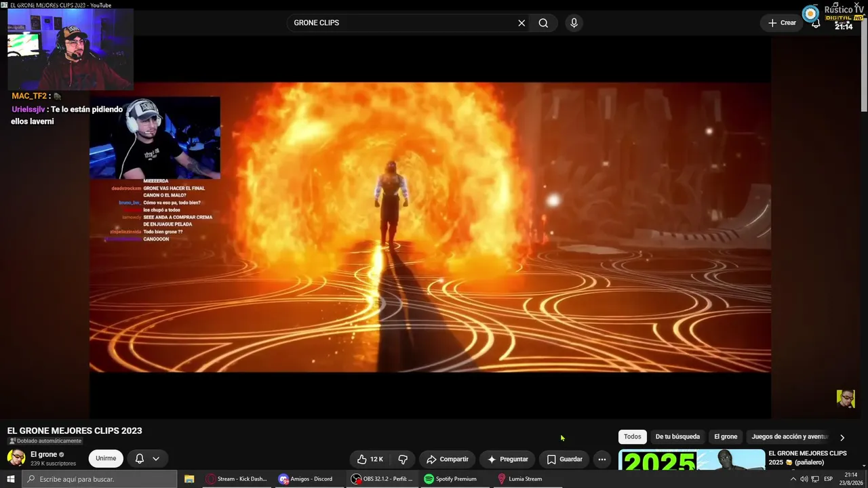Viewport: 868px width, 488px height.
Task: Show hidden system tray icons
Action: (795, 479)
